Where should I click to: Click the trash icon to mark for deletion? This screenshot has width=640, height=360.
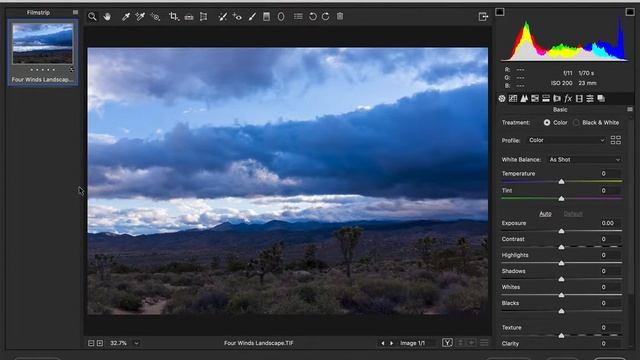click(x=340, y=16)
